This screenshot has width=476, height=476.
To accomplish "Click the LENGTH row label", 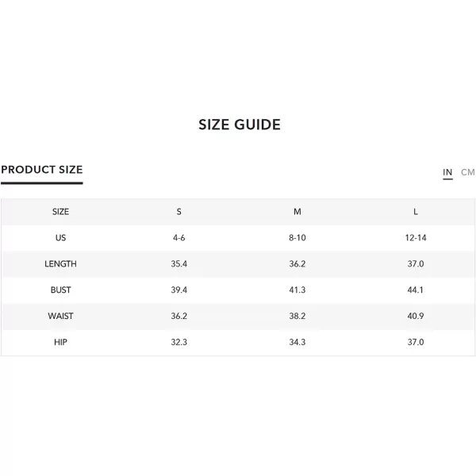I will coord(60,264).
